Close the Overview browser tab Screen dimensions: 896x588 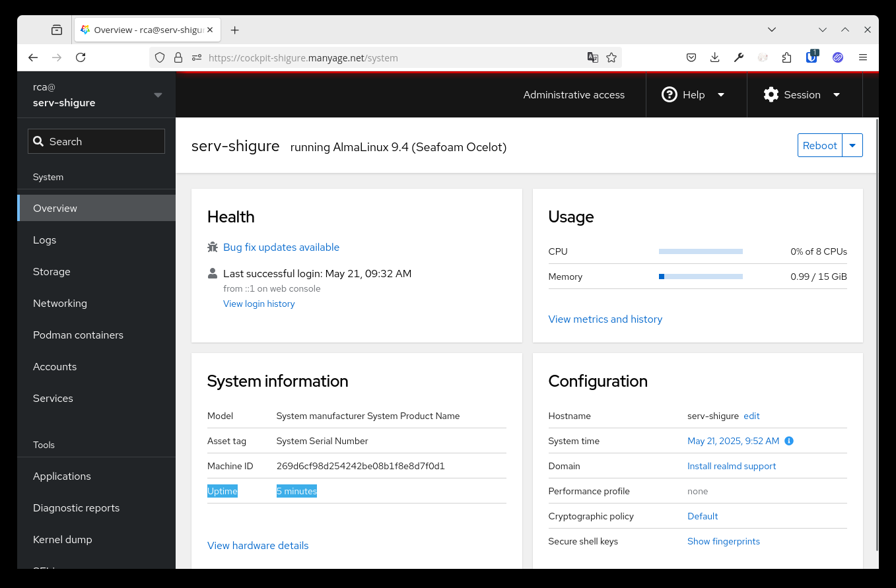click(x=211, y=30)
